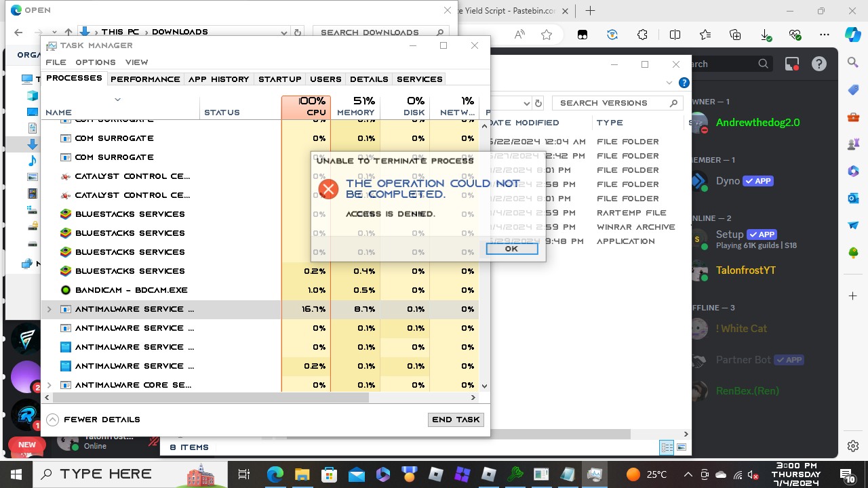Open Task Manager Options menu
This screenshot has height=488, width=868.
coord(96,62)
